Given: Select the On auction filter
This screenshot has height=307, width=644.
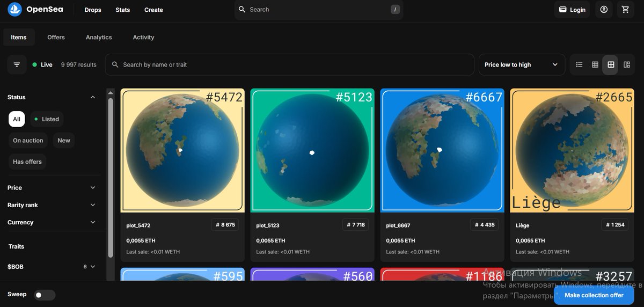Looking at the screenshot, I should [x=28, y=140].
